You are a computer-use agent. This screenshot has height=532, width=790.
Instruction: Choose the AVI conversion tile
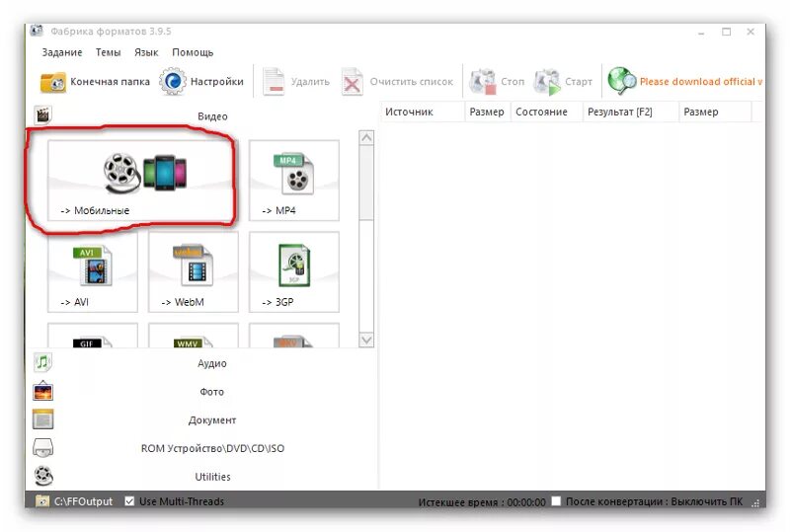(x=92, y=272)
